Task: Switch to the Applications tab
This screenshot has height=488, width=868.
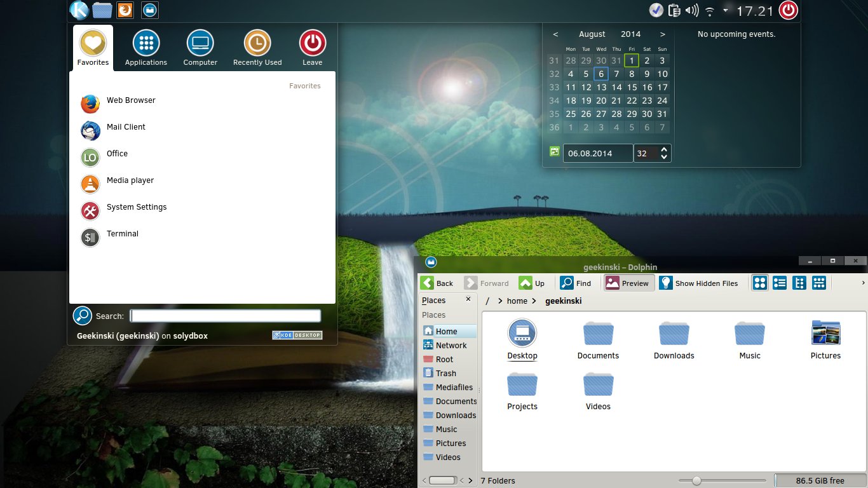Action: pyautogui.click(x=146, y=49)
